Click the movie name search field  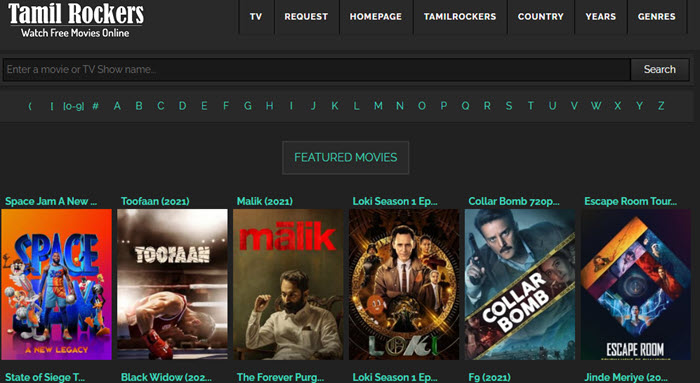pyautogui.click(x=317, y=70)
